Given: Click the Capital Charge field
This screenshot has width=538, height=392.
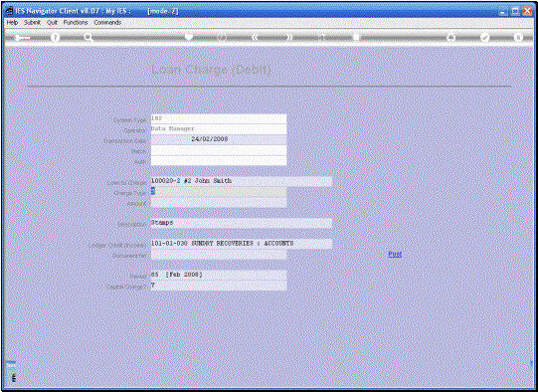Looking at the screenshot, I should point(219,286).
